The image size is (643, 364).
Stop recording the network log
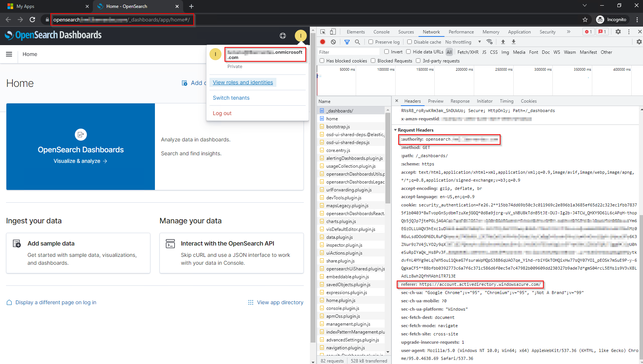click(323, 42)
